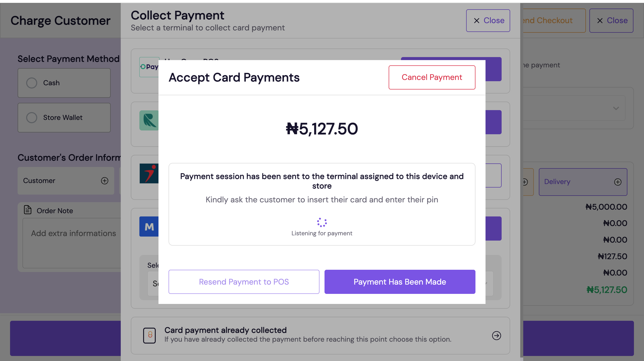The width and height of the screenshot is (644, 361).
Task: Click the OPay terminal logo icon
Action: (149, 67)
